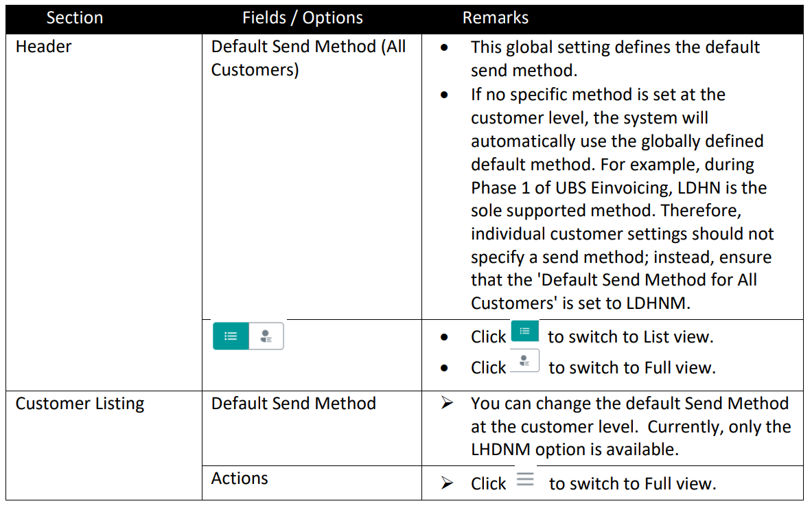Click the Fields / Options column header
This screenshot has width=812, height=508.
[x=303, y=18]
